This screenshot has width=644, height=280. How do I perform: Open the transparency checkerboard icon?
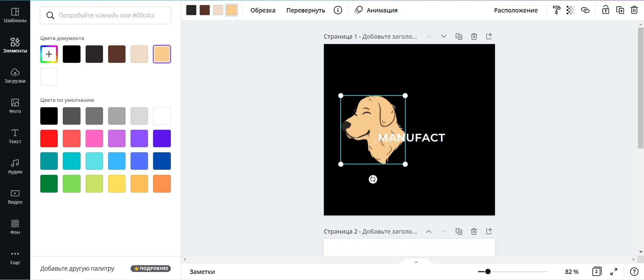tap(571, 10)
